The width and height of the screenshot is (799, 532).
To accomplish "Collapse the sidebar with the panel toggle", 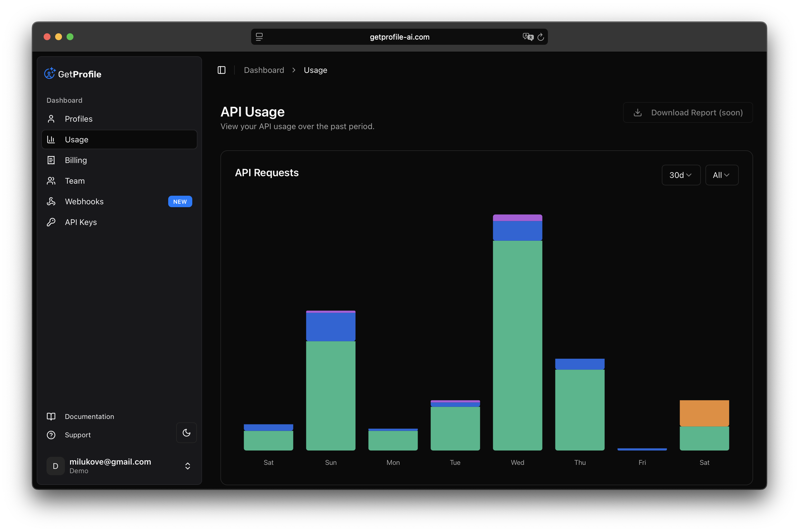I will [222, 70].
